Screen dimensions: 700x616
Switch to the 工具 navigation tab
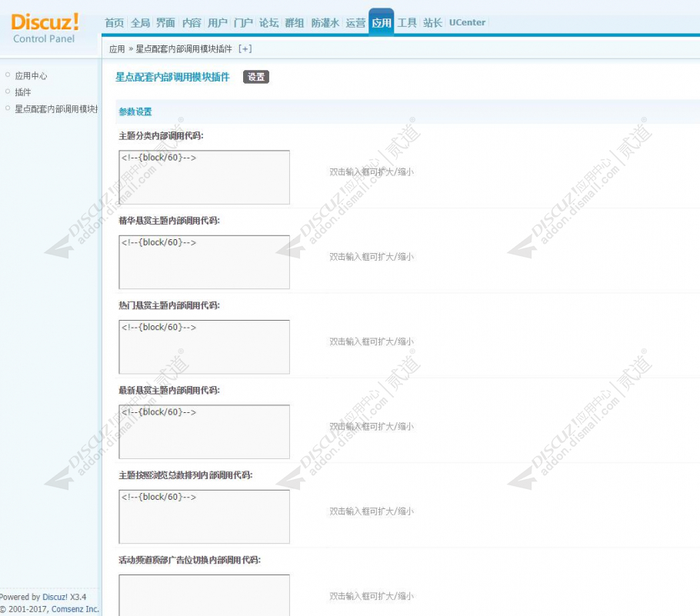(407, 23)
